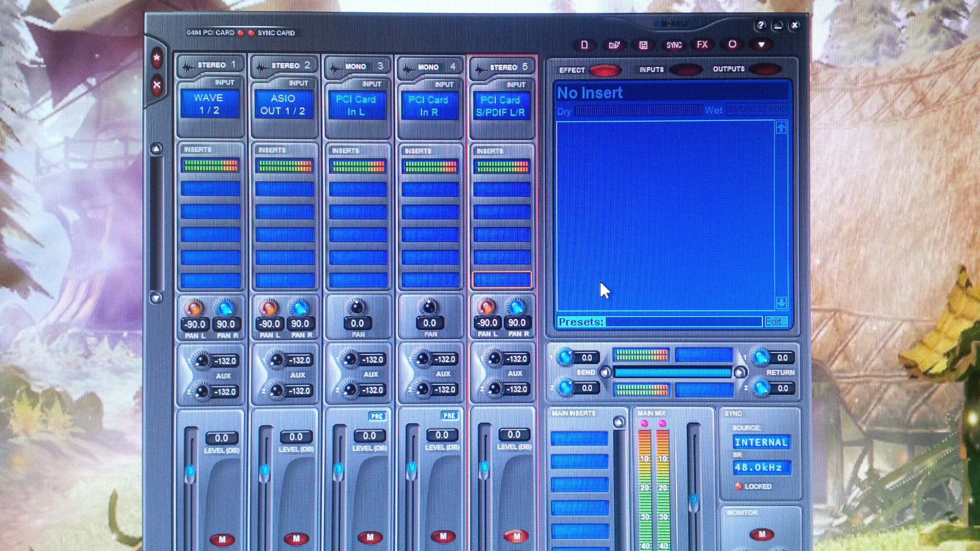Open the FX palette from toolbar

702,45
